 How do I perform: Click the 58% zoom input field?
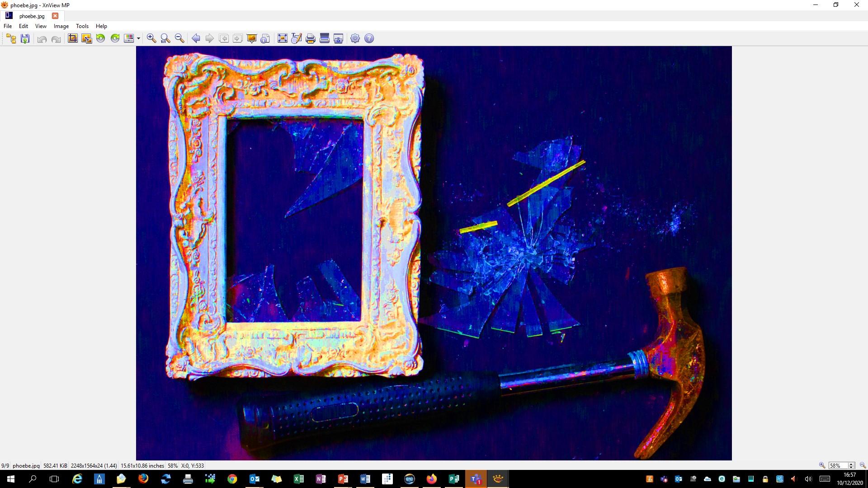[x=838, y=465]
